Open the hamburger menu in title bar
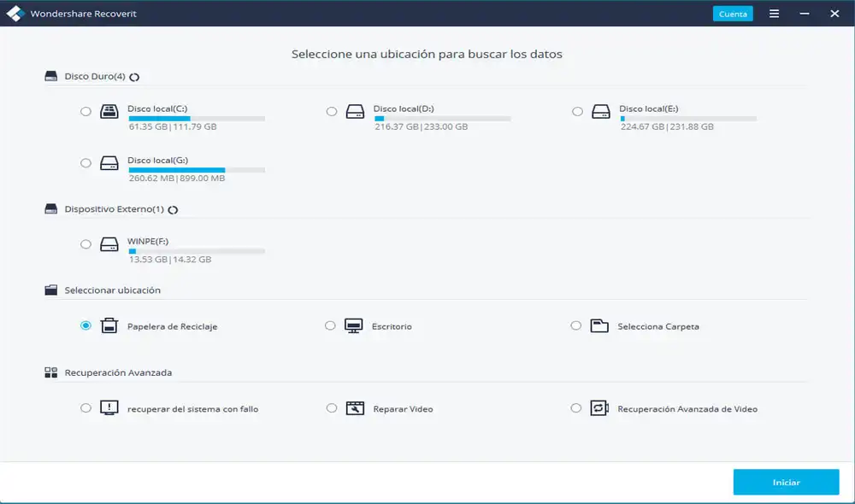Viewport: 855px width, 504px height. pos(774,14)
